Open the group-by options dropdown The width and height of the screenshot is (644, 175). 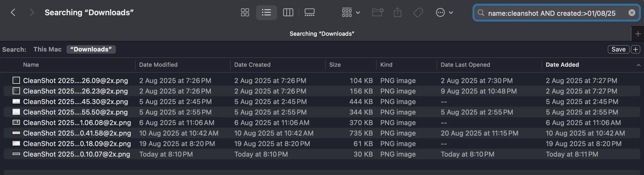[351, 12]
